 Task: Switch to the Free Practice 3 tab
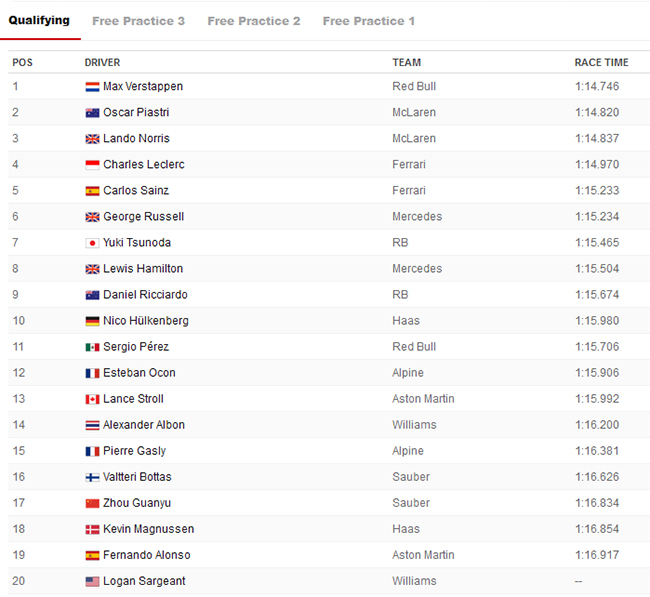click(138, 21)
